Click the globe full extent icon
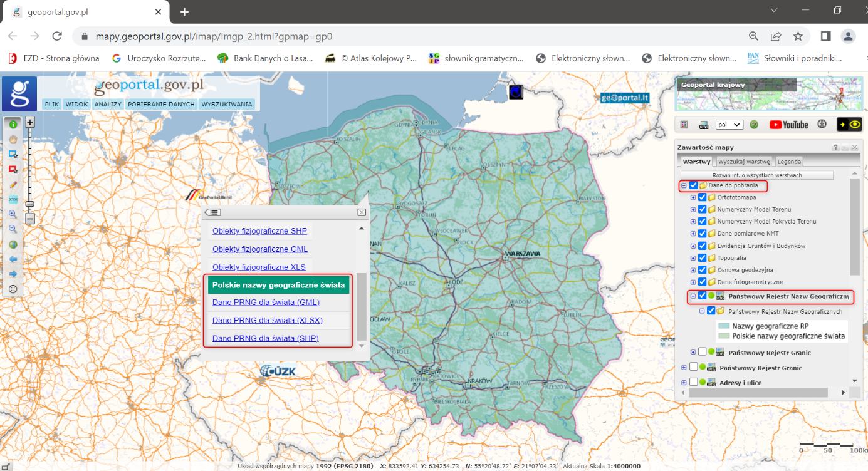The width and height of the screenshot is (868, 471). pos(13,245)
